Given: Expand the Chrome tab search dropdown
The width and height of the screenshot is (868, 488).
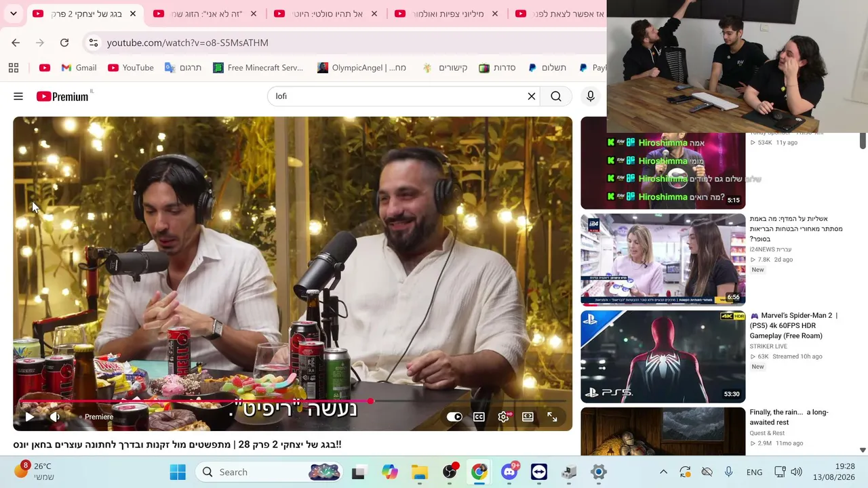Looking at the screenshot, I should tap(14, 14).
